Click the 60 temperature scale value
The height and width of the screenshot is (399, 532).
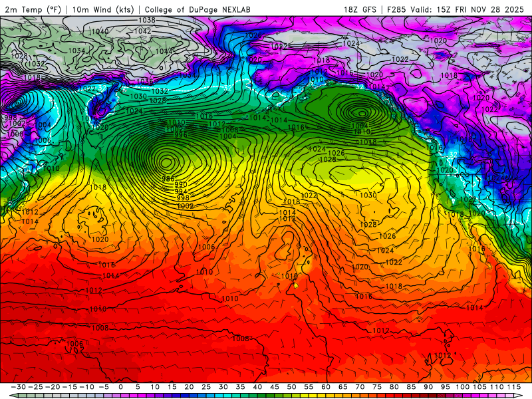click(x=326, y=387)
